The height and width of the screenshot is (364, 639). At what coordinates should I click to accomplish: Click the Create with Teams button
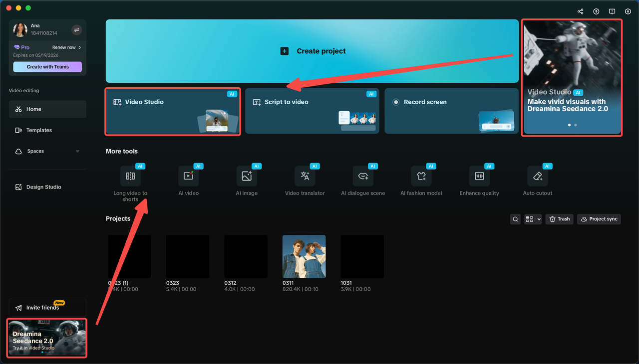pos(47,67)
